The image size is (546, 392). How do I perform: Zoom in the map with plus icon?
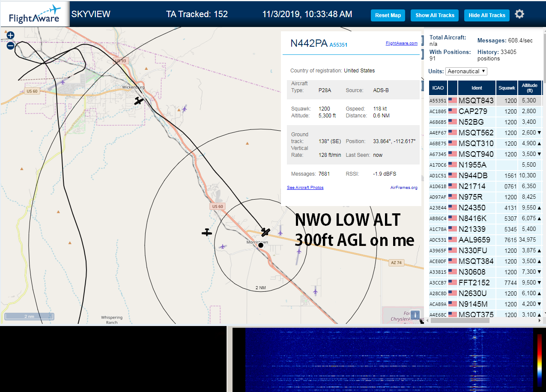tap(11, 36)
